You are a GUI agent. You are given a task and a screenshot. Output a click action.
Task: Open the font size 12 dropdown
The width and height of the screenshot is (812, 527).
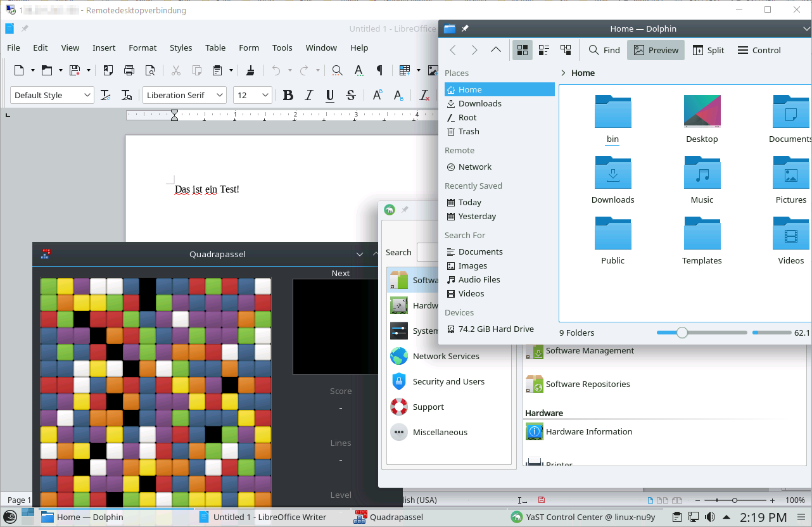(x=265, y=96)
